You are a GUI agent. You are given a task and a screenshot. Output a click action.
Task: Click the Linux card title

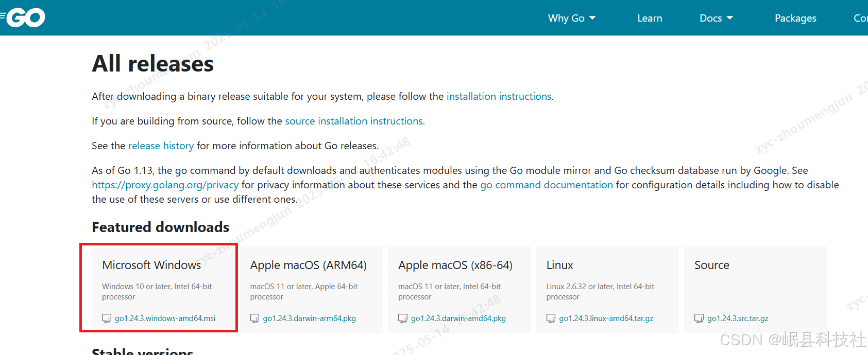click(559, 265)
